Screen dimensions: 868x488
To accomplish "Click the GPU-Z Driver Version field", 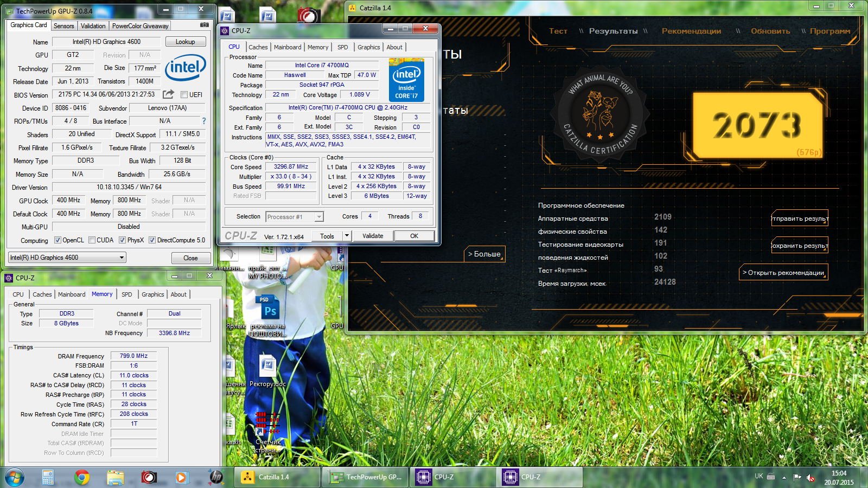I will click(129, 187).
